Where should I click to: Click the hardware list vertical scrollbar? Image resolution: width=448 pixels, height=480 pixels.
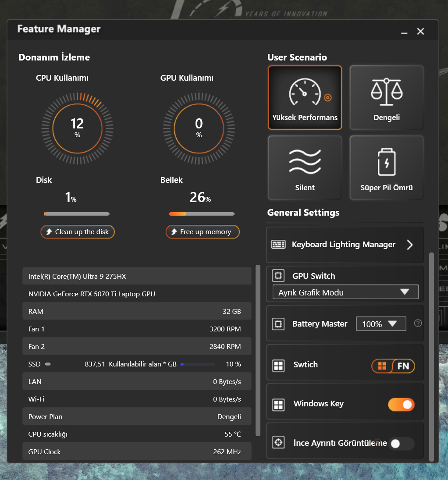click(258, 350)
